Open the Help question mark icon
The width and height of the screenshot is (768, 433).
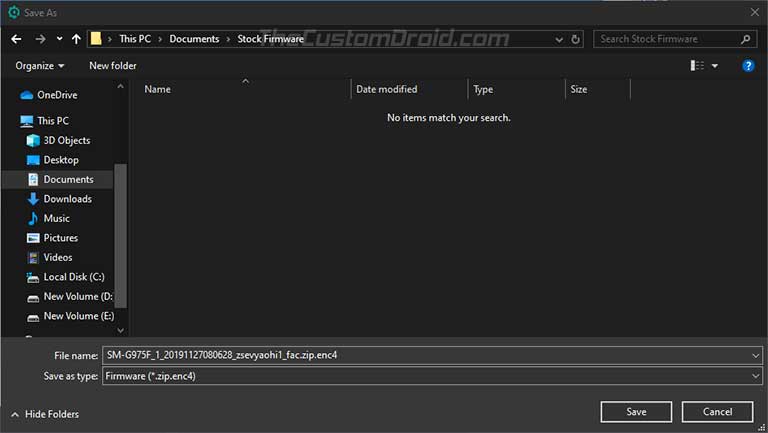(x=748, y=66)
